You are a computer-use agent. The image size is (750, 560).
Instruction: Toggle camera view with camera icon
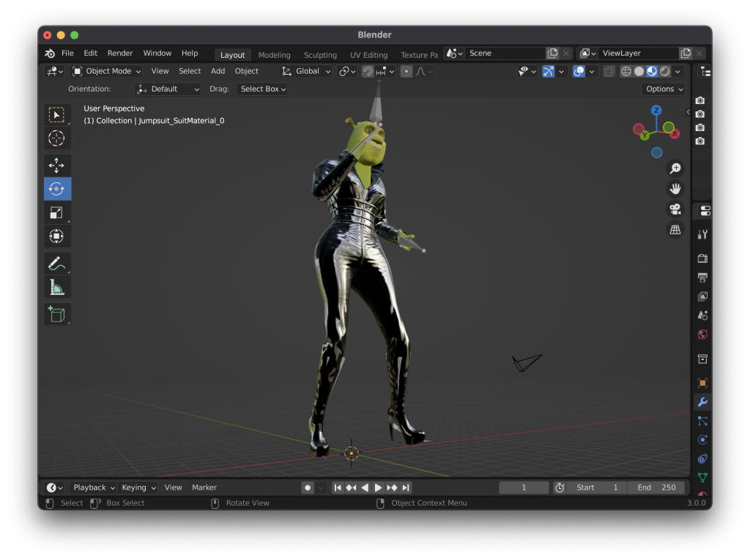pos(675,209)
